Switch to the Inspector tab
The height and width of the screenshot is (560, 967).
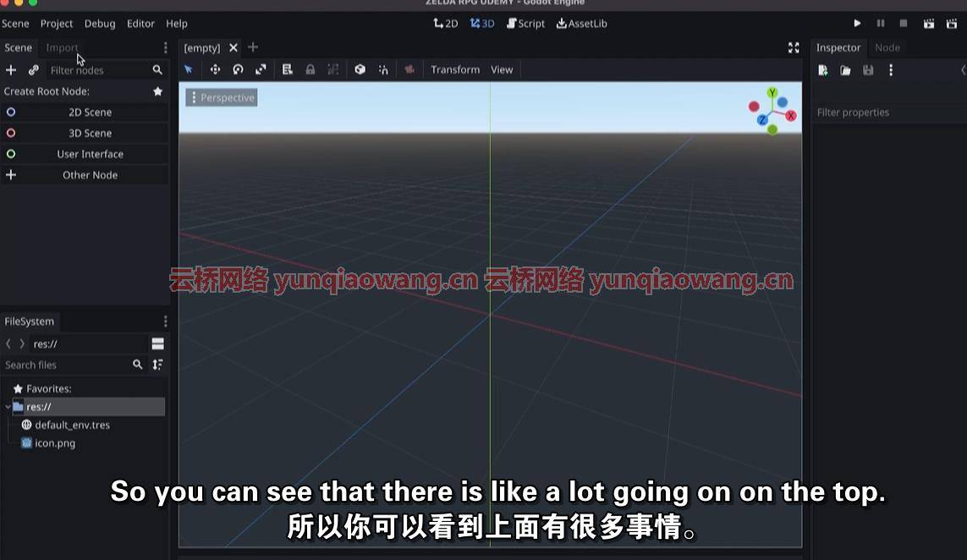coord(838,47)
